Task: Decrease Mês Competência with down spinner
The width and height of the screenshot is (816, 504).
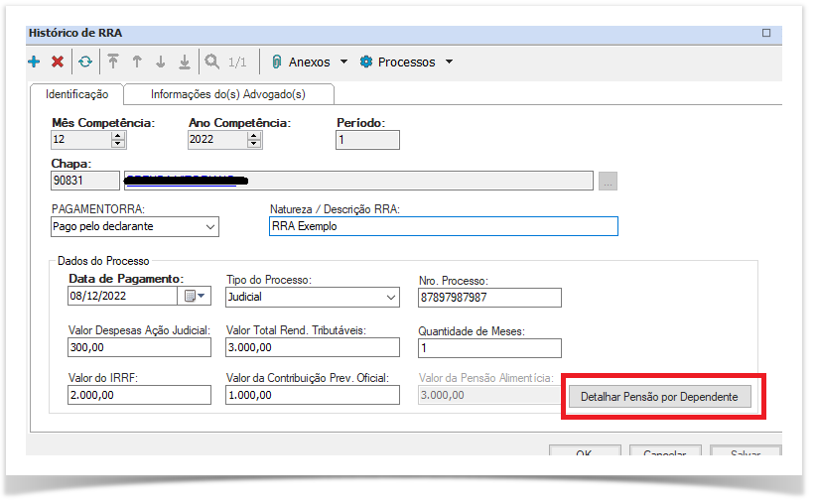Action: tap(118, 144)
